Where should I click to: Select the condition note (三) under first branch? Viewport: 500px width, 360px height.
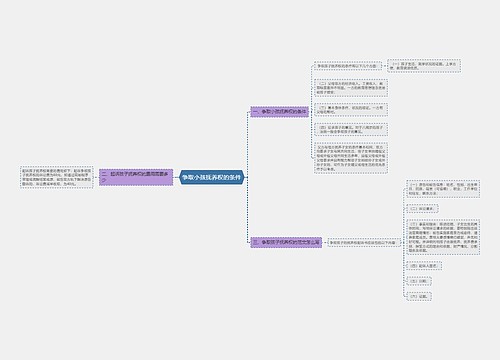[351, 110]
